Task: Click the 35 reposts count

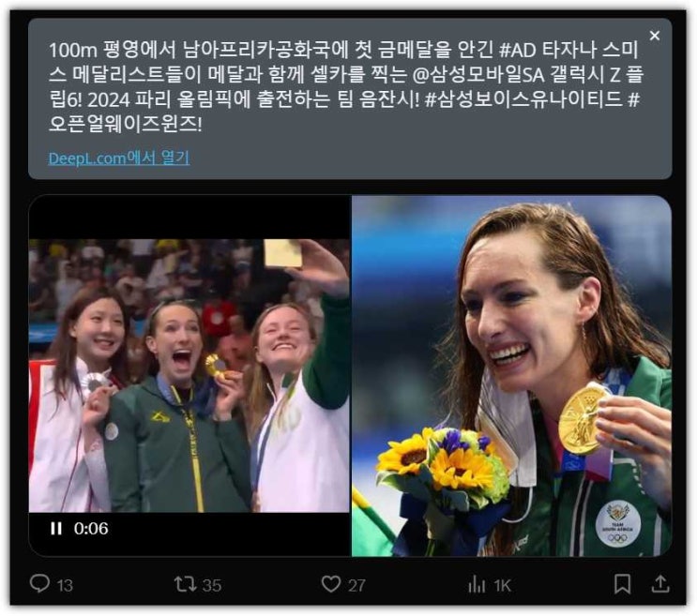Action: pyautogui.click(x=212, y=585)
